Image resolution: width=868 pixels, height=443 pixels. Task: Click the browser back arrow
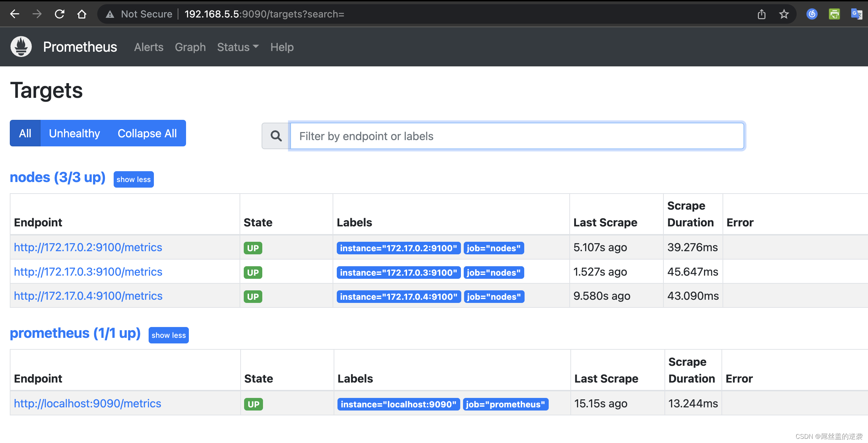[x=15, y=14]
